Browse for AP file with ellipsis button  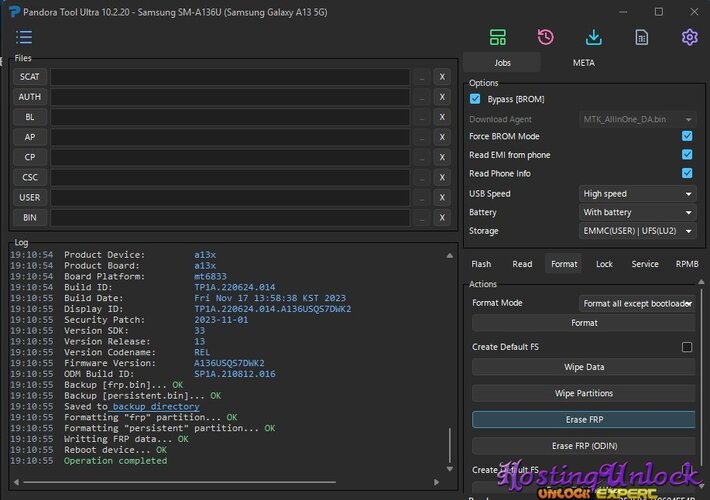pos(422,137)
